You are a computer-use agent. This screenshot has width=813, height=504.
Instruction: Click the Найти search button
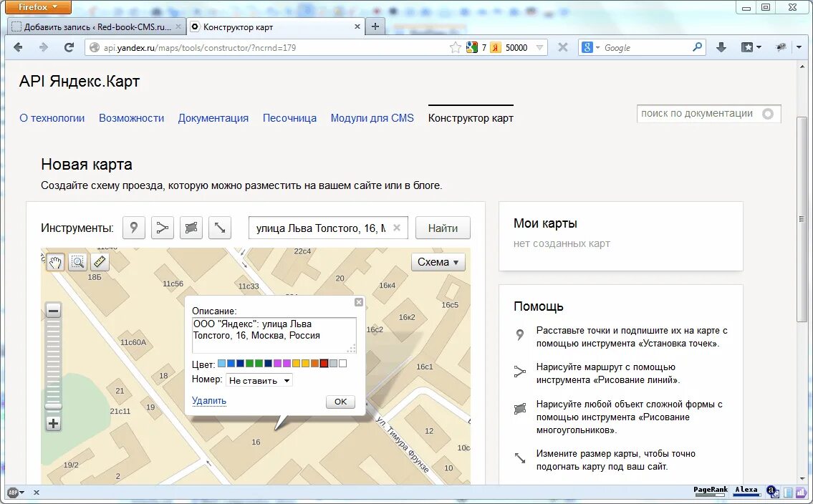coord(443,228)
